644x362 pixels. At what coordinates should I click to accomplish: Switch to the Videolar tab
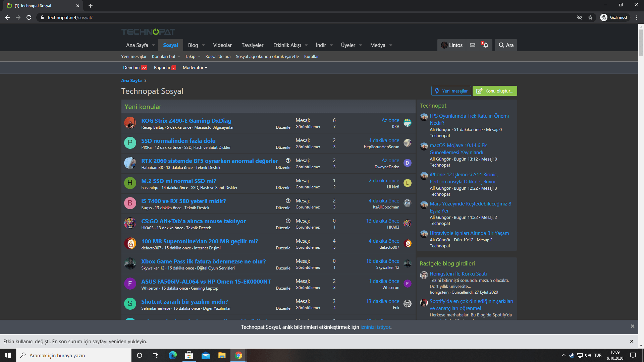click(x=222, y=45)
